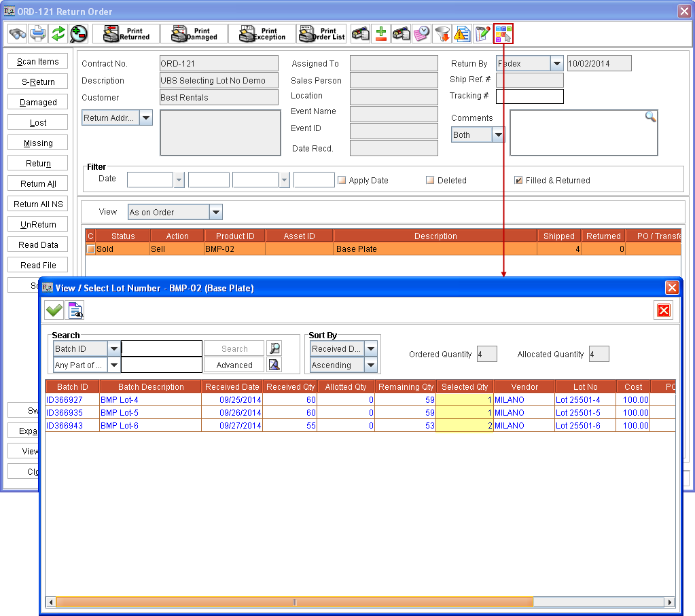Click the green checkmark to accept lot selection
The width and height of the screenshot is (695, 616).
coord(54,310)
